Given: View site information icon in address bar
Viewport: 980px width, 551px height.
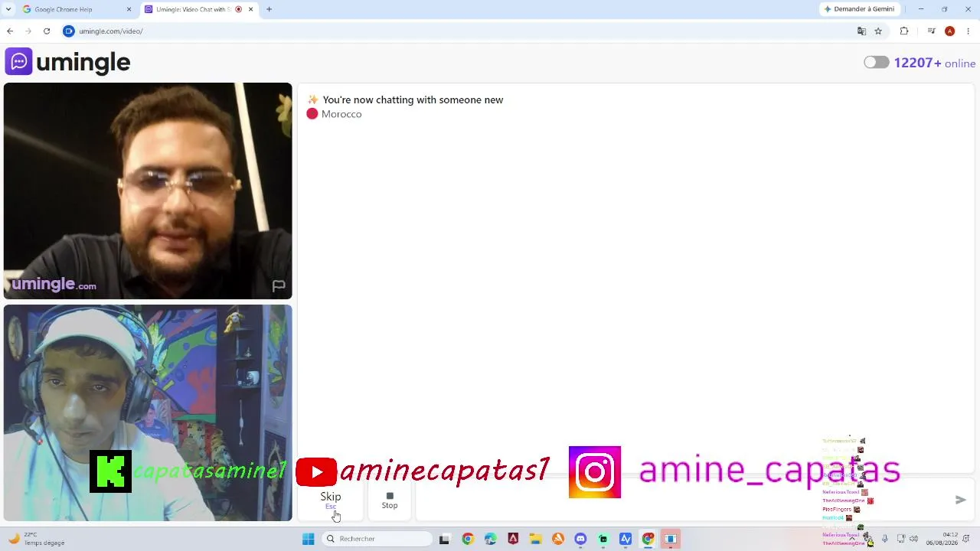Looking at the screenshot, I should tap(69, 31).
